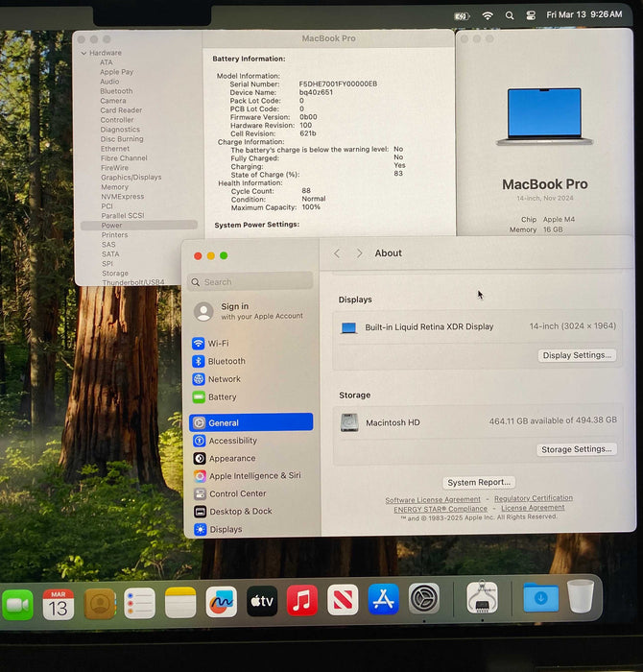Open Apple TV app in Dock
Screen dimensions: 643x672
tap(262, 601)
